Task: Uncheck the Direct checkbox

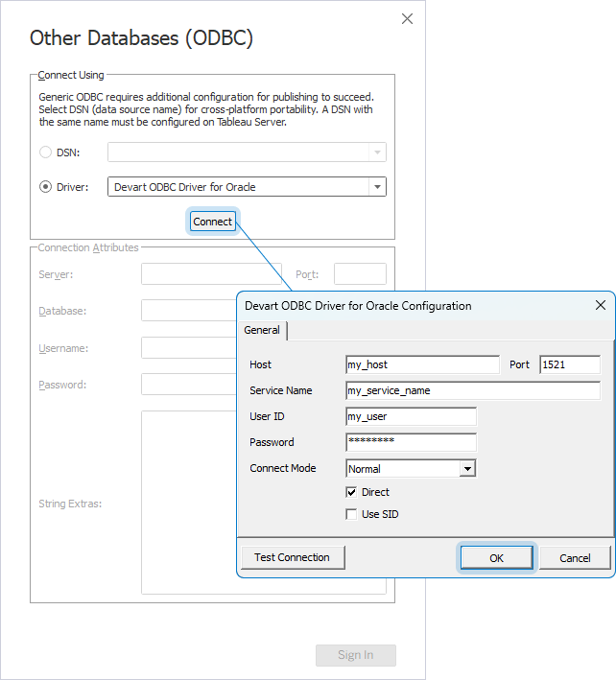Action: [351, 492]
